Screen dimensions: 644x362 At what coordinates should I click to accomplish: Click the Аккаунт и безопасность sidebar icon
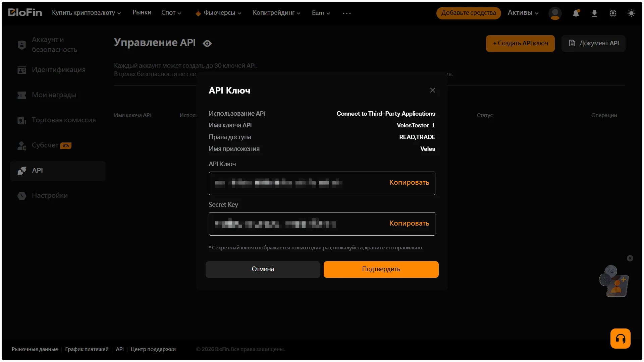pos(22,45)
